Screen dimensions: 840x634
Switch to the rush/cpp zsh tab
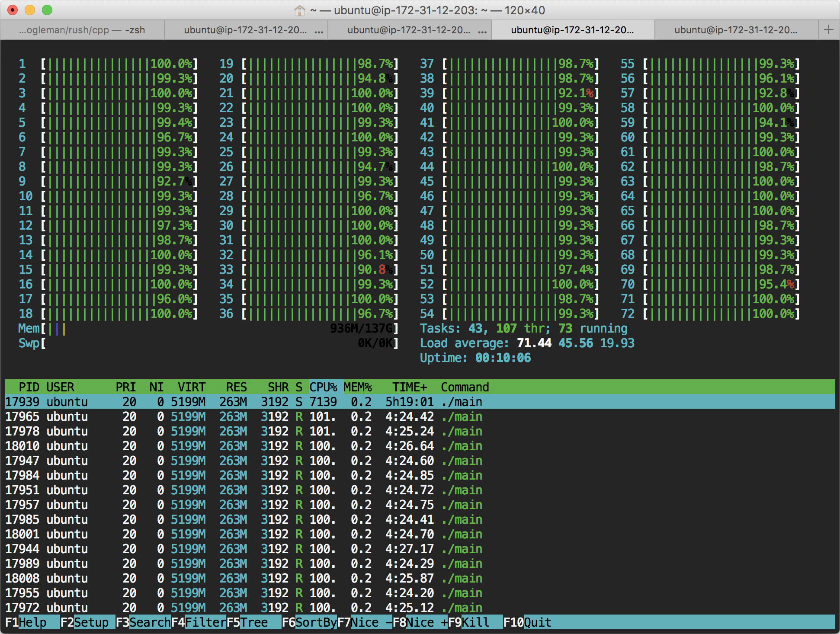(82, 30)
